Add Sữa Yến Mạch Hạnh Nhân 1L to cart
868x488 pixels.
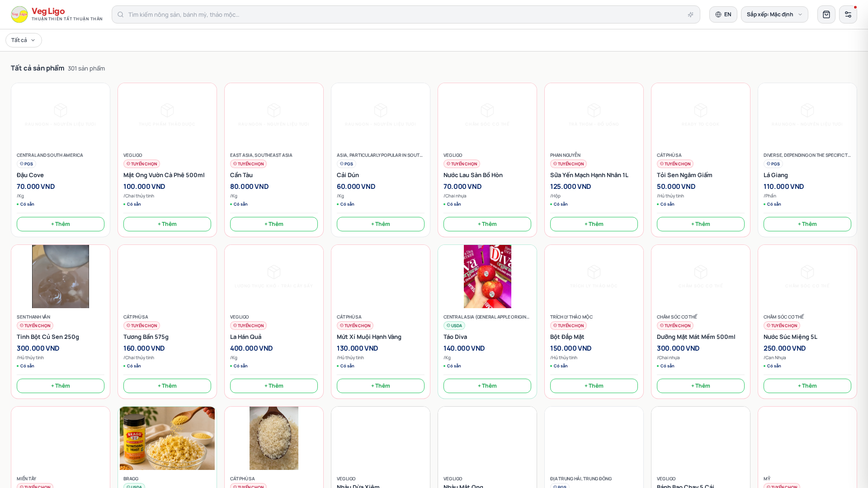point(594,224)
